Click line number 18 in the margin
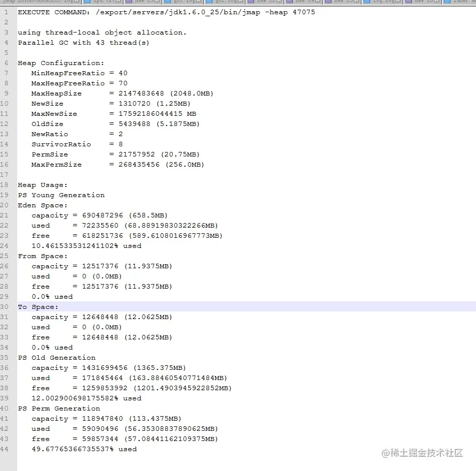The width and height of the screenshot is (476, 471). pyautogui.click(x=4, y=185)
